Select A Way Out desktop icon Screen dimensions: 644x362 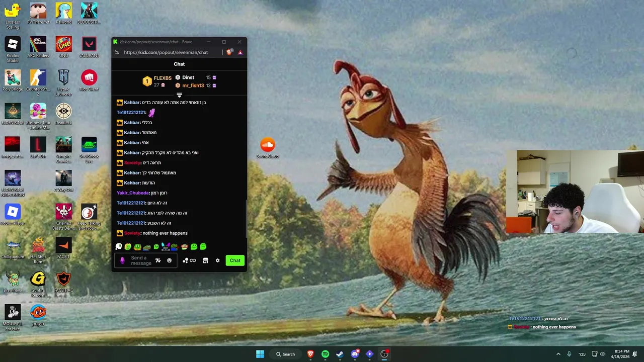pos(63,181)
